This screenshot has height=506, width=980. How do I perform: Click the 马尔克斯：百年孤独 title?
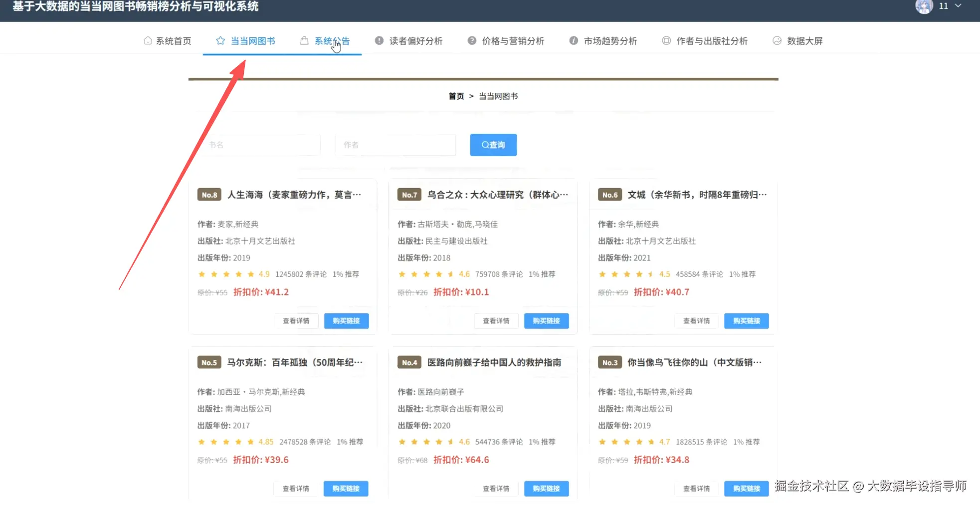(295, 362)
